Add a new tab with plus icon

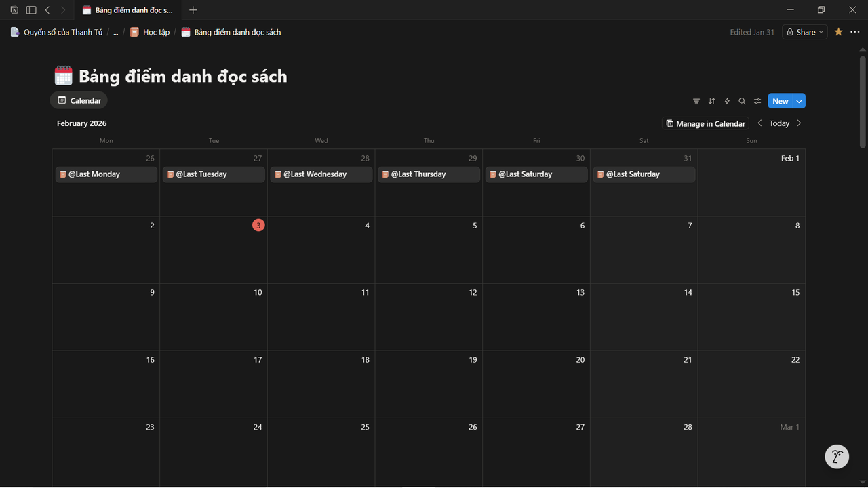(x=193, y=10)
